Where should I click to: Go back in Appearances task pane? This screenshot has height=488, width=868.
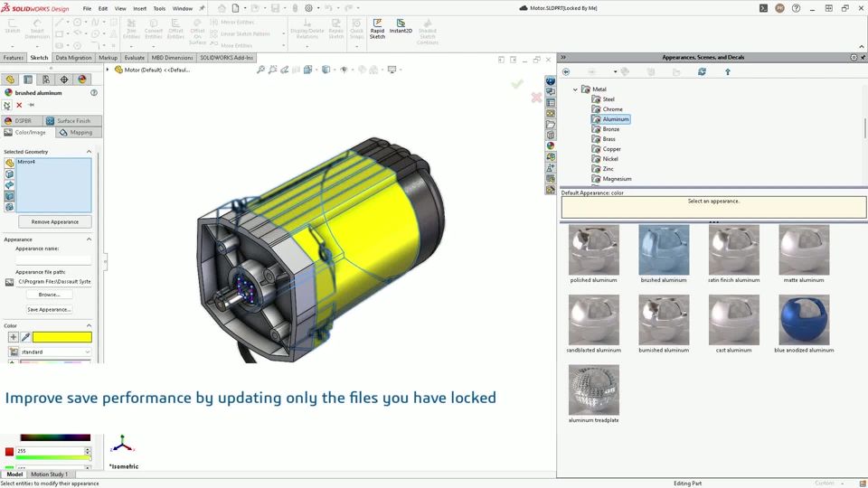(x=566, y=72)
